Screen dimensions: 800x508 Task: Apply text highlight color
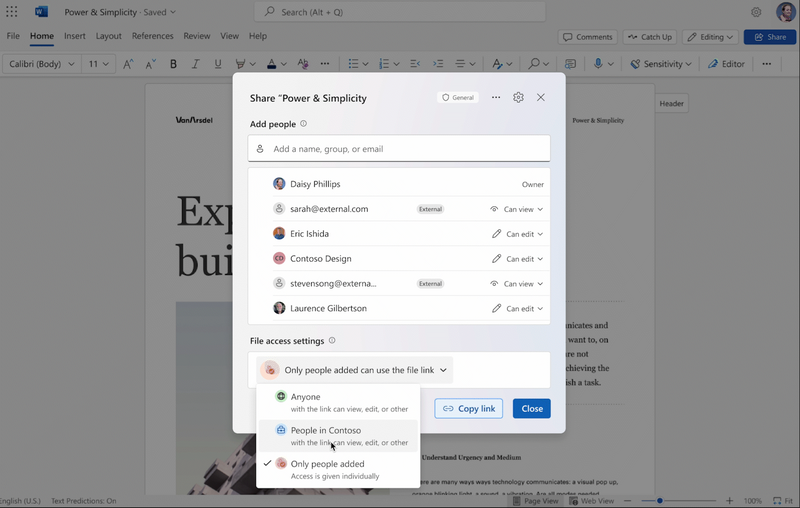[240, 64]
